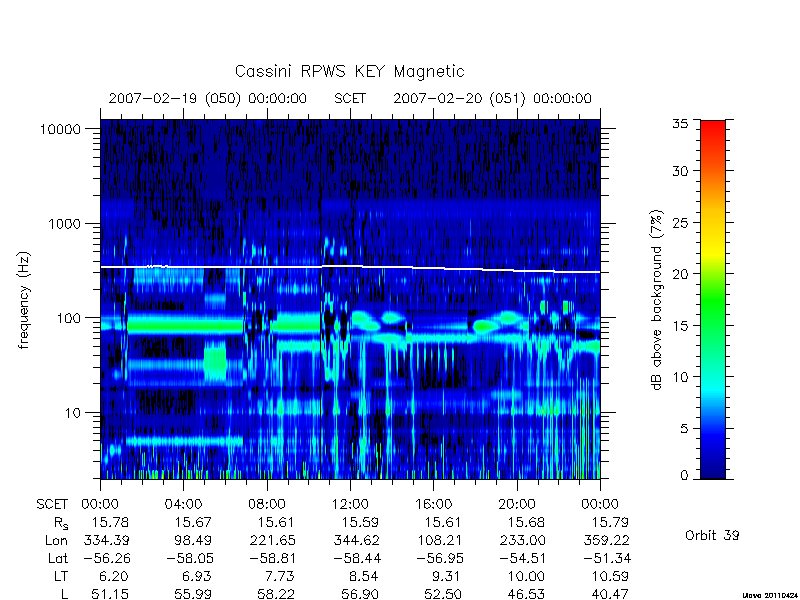Click the Rs value 15.67
This screenshot has height=600, width=800.
click(193, 522)
